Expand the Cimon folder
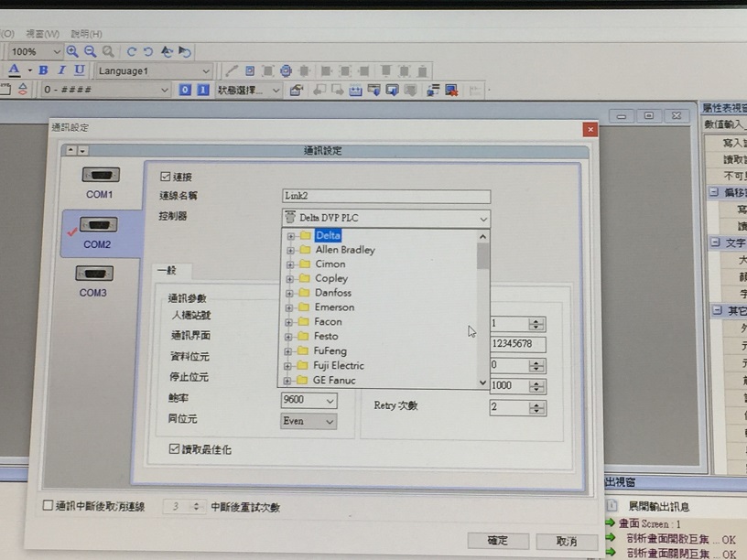The width and height of the screenshot is (747, 560). pyautogui.click(x=289, y=264)
